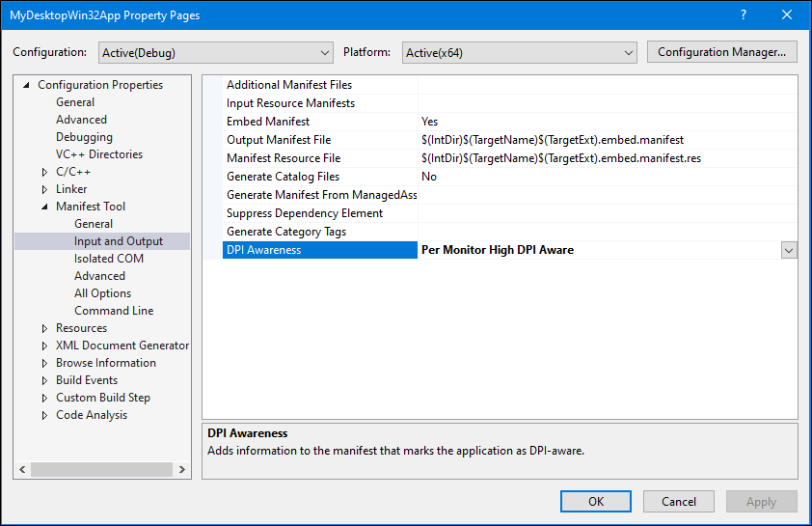
Task: Select General under Configuration Properties
Action: point(75,102)
